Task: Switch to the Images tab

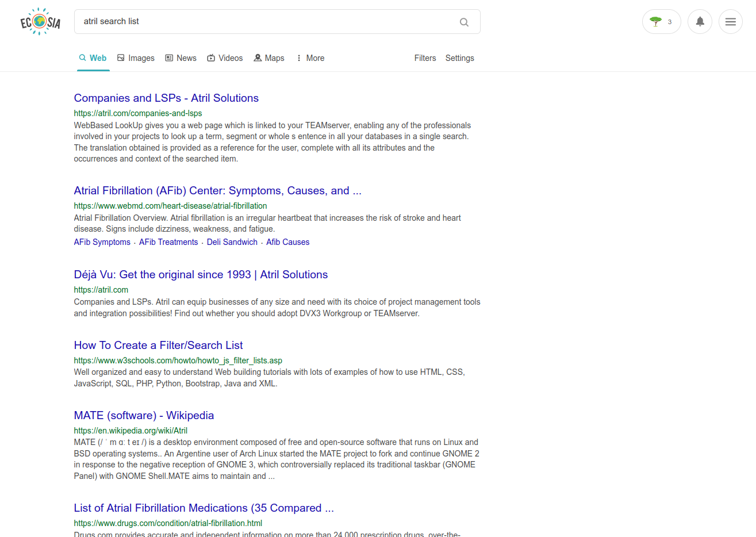Action: pyautogui.click(x=136, y=58)
